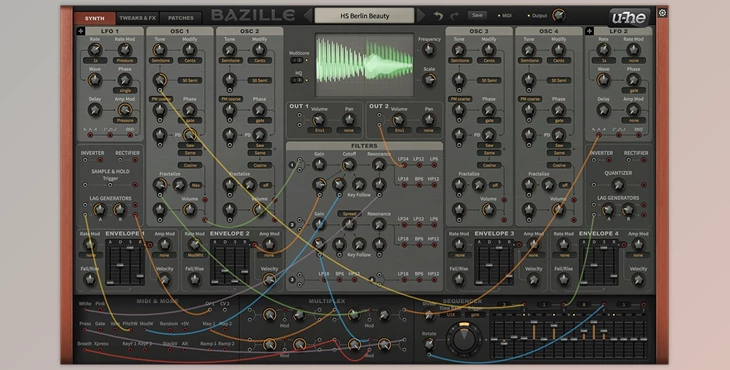Click the Sequencer Rotate knob
This screenshot has height=370, width=730.
(429, 345)
